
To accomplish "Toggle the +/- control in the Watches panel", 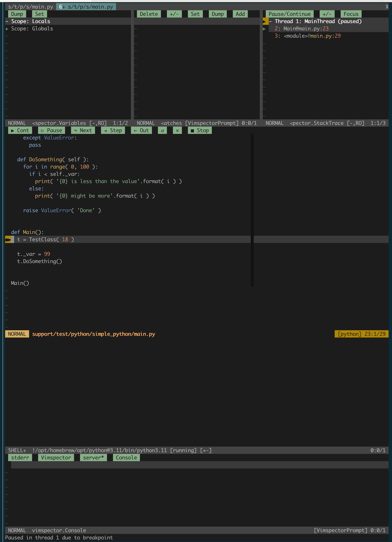I will click(174, 14).
